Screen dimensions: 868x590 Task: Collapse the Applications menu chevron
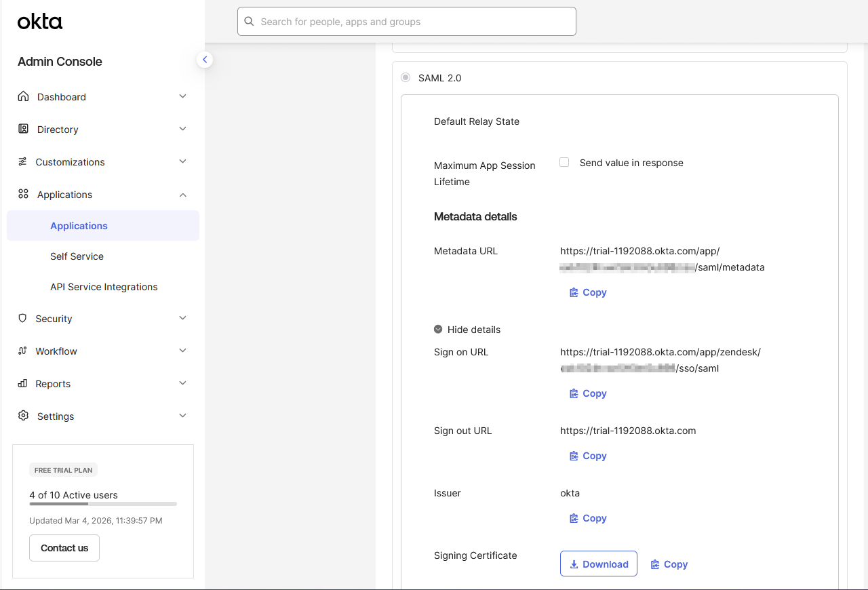coord(182,195)
